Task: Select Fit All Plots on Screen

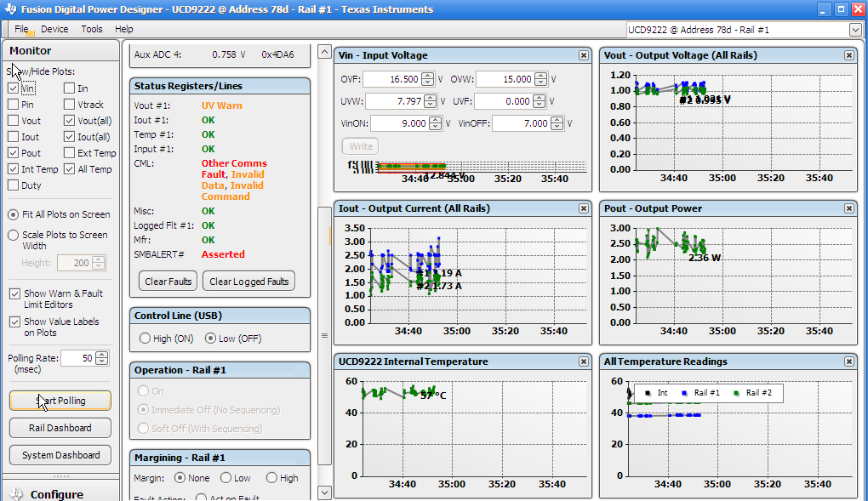Action: 14,214
